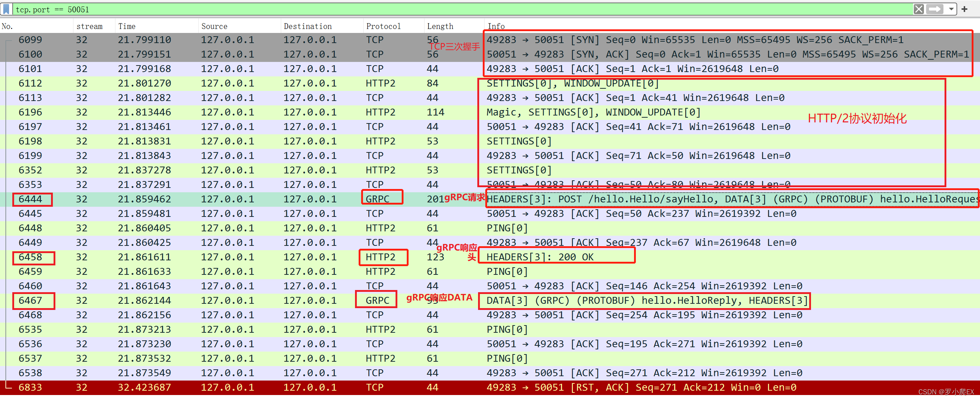Sort by the stream column header

[89, 26]
